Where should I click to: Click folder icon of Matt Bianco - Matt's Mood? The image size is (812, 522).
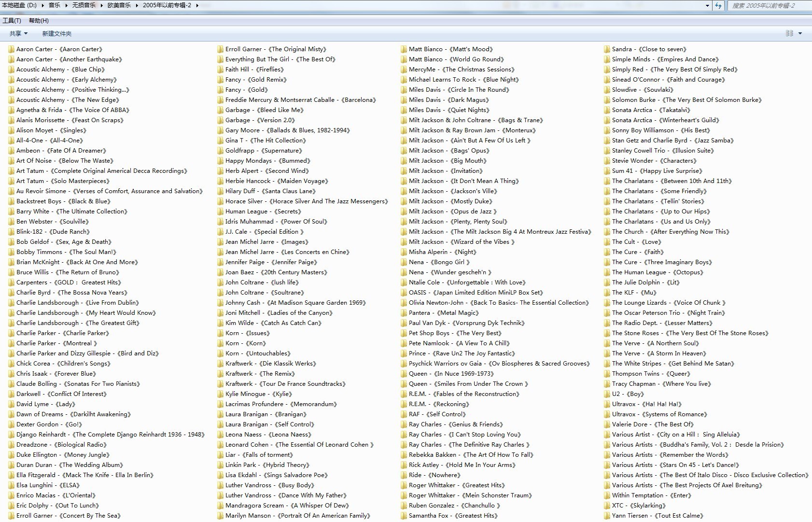coord(404,49)
